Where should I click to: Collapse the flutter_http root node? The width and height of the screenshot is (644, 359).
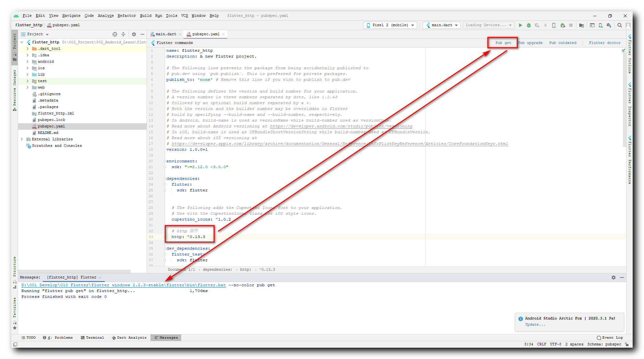pyautogui.click(x=22, y=42)
